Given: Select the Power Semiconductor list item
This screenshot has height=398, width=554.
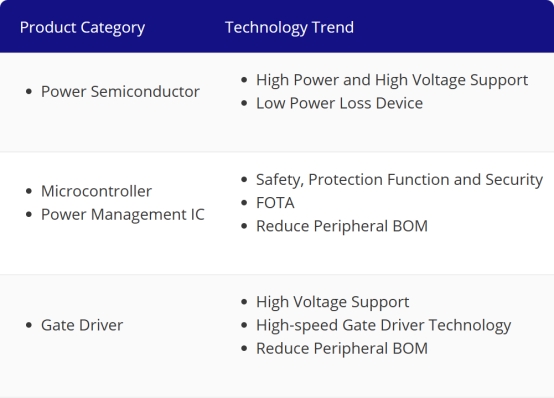Looking at the screenshot, I should 120,92.
